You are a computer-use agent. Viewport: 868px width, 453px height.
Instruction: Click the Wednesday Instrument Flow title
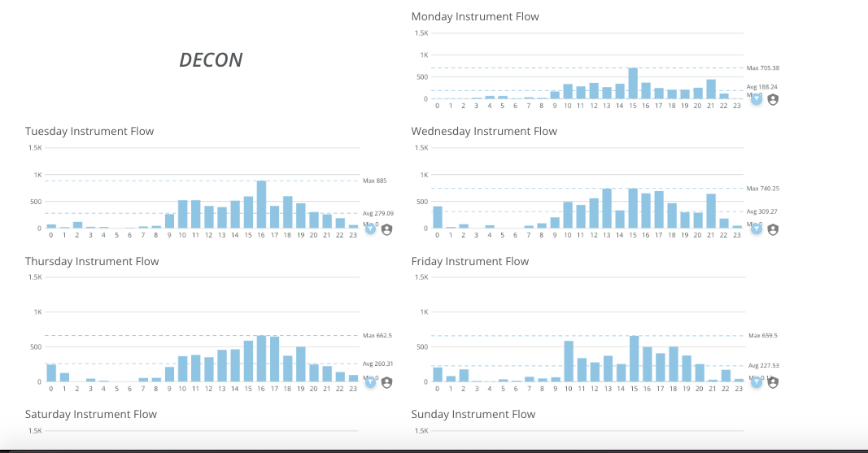tap(484, 131)
